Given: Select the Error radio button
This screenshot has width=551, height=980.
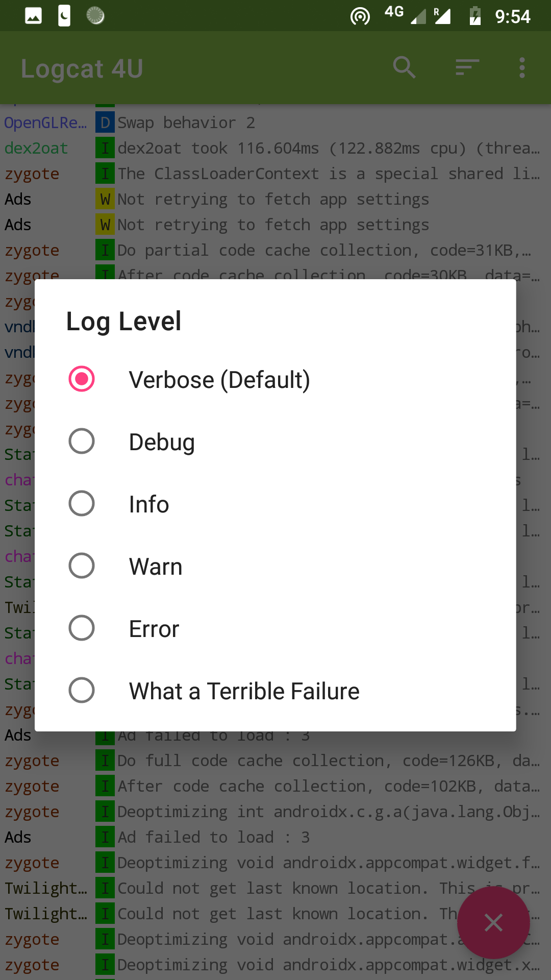Looking at the screenshot, I should (82, 628).
